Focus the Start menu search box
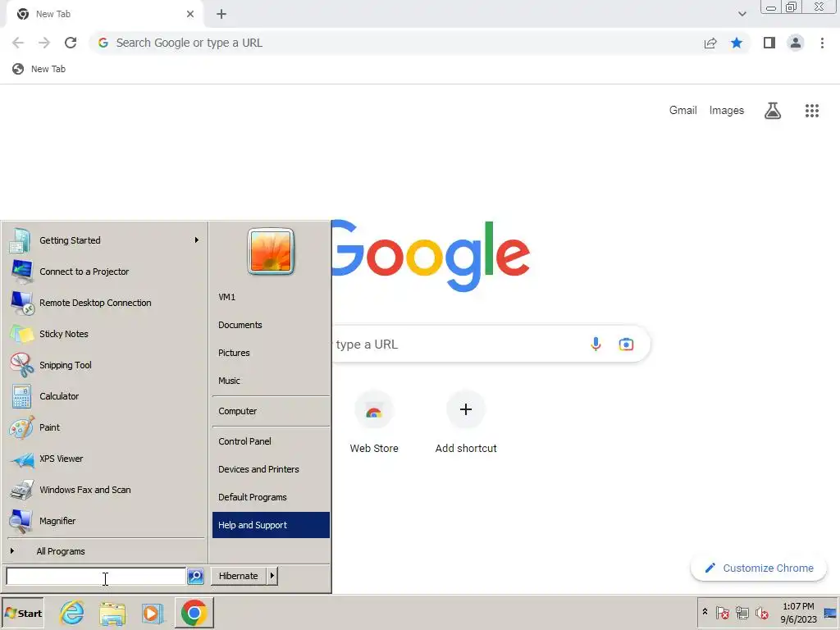 (x=96, y=577)
